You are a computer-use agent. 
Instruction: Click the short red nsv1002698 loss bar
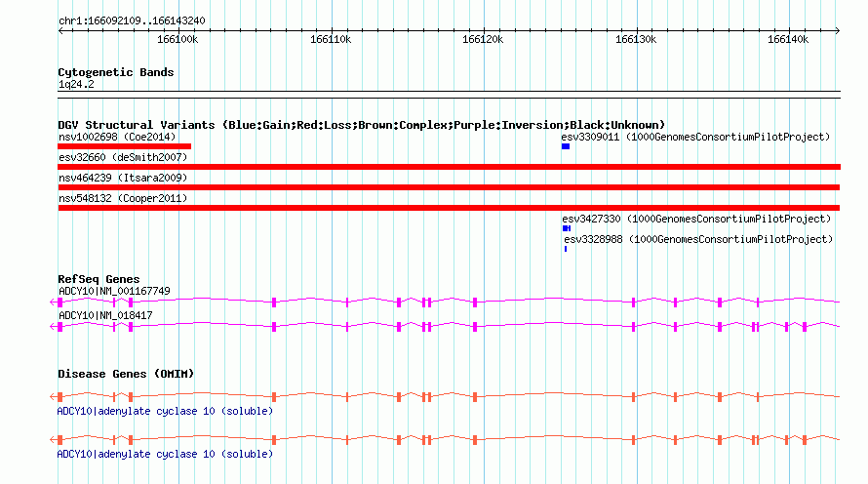click(125, 146)
